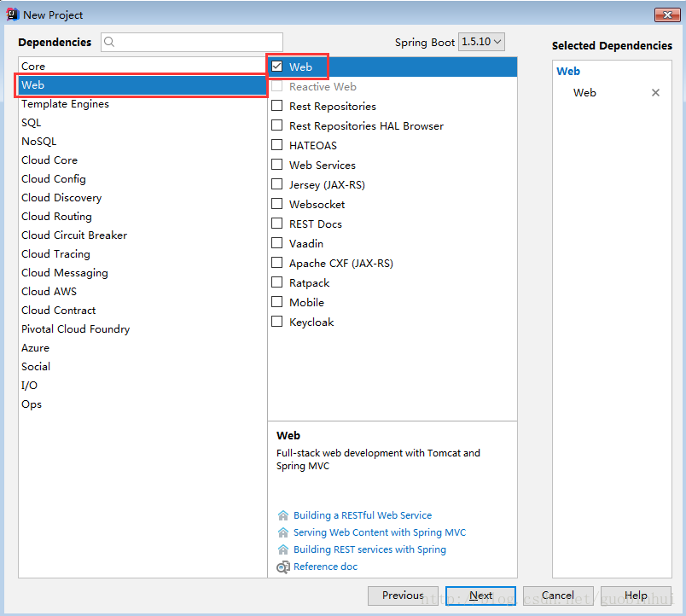Select the Cloud AWS category
The height and width of the screenshot is (616, 686).
click(x=142, y=292)
